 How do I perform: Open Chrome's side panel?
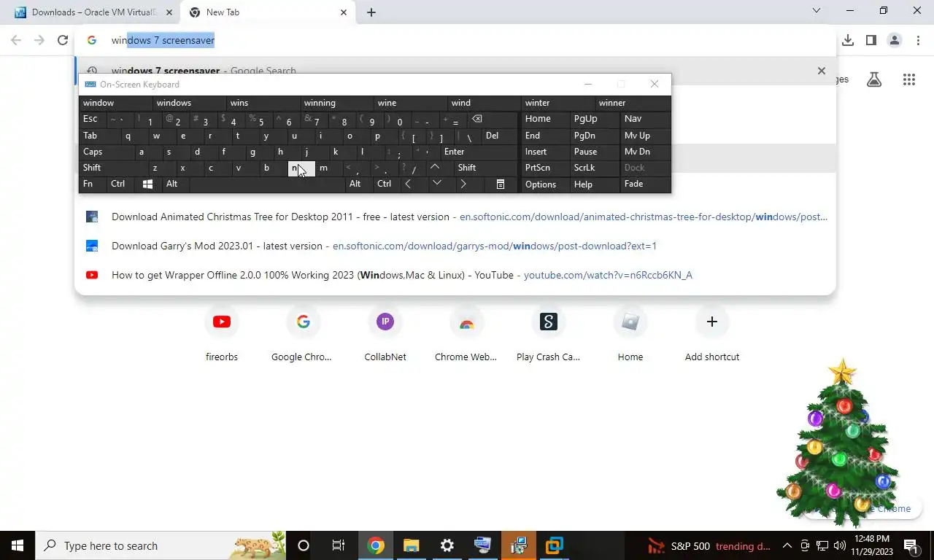(871, 40)
